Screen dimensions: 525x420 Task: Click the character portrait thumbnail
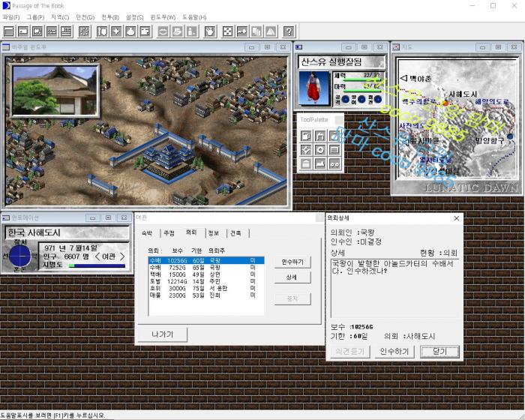(x=313, y=88)
